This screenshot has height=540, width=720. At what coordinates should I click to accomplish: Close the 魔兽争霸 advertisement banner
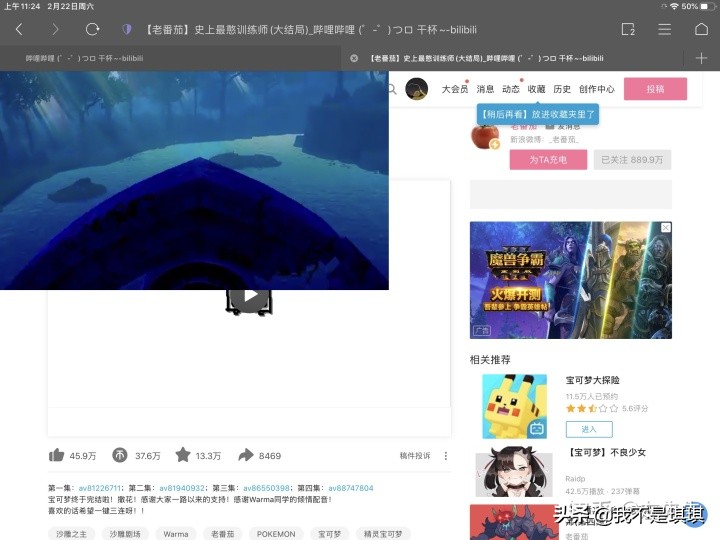click(x=665, y=227)
